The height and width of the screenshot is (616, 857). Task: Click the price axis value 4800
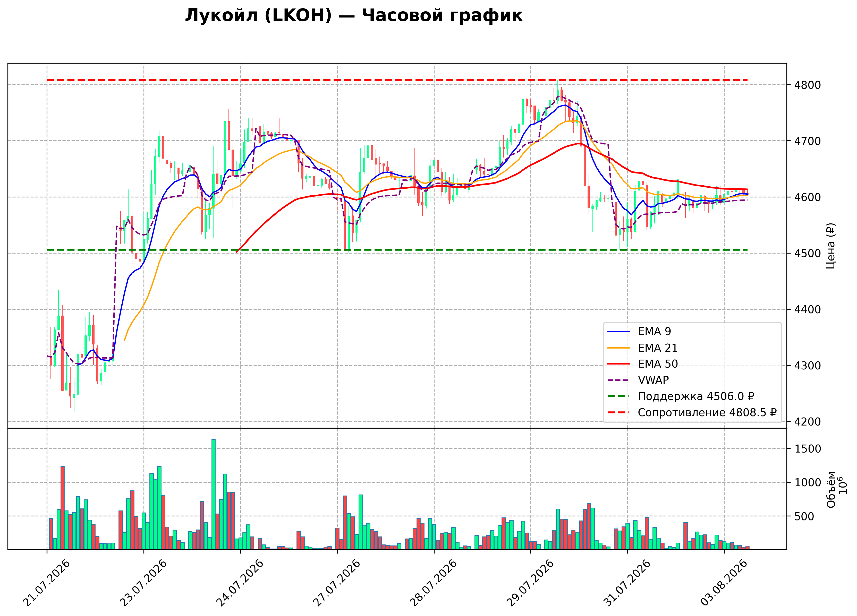pyautogui.click(x=808, y=85)
